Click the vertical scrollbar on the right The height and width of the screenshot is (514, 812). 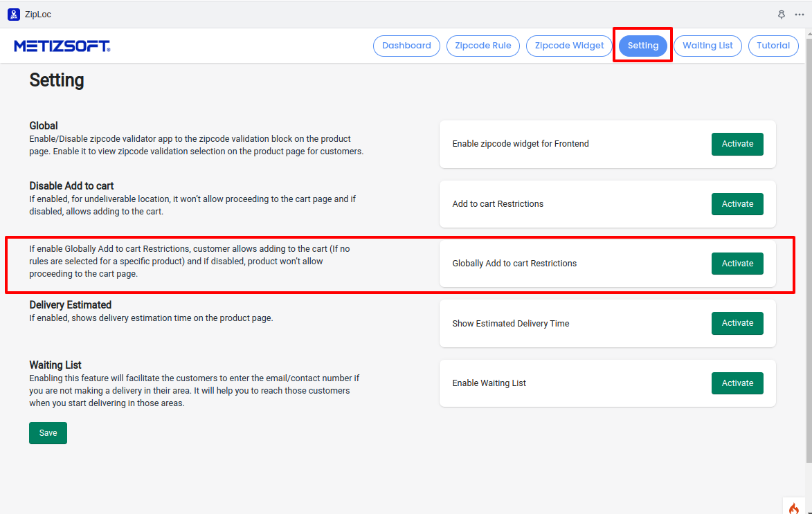pyautogui.click(x=808, y=263)
